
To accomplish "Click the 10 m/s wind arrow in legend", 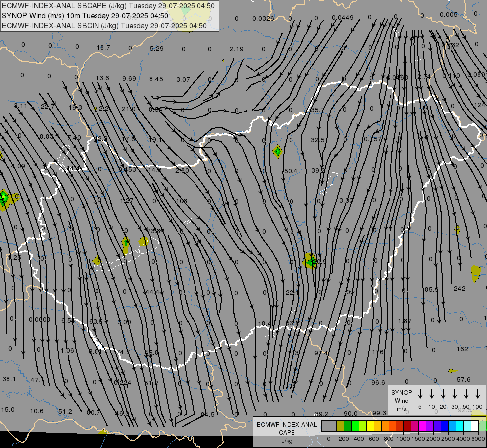I will [432, 394].
